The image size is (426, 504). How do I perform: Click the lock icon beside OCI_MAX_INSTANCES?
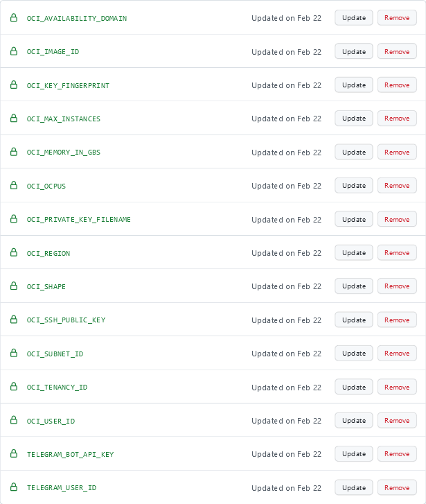coord(14,119)
